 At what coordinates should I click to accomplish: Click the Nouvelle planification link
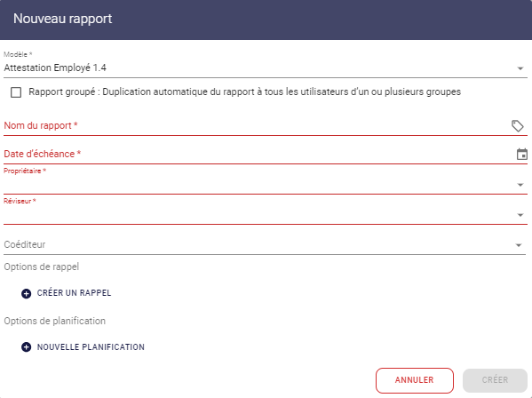(x=91, y=347)
